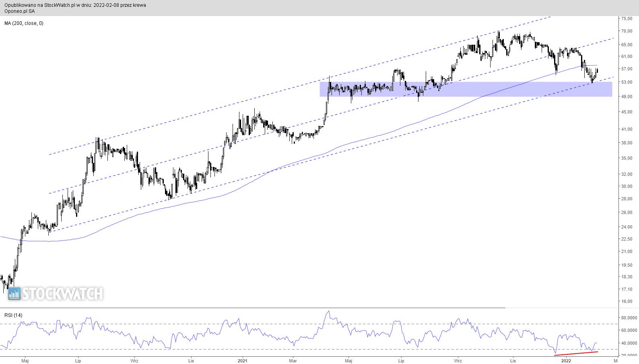Click the 21,00 price axis label
Image resolution: width=639 pixels, height=364 pixels.
point(627,252)
